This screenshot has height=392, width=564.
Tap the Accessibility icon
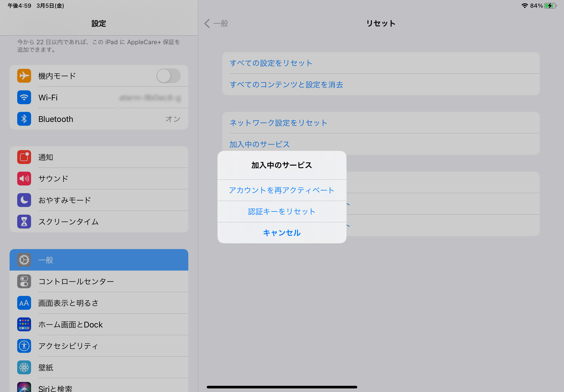(x=24, y=346)
